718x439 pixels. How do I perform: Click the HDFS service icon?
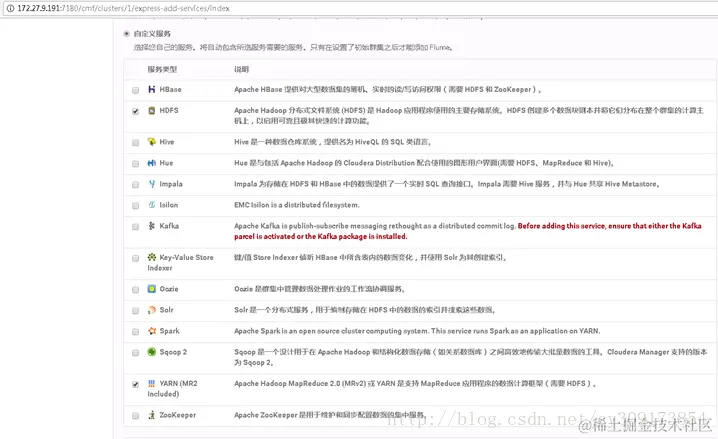[152, 110]
